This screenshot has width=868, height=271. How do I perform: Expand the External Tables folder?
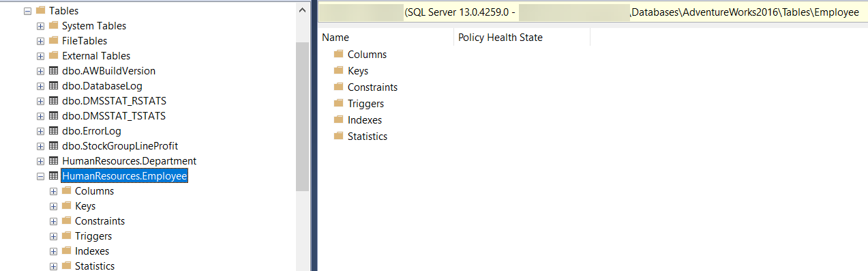(x=40, y=56)
